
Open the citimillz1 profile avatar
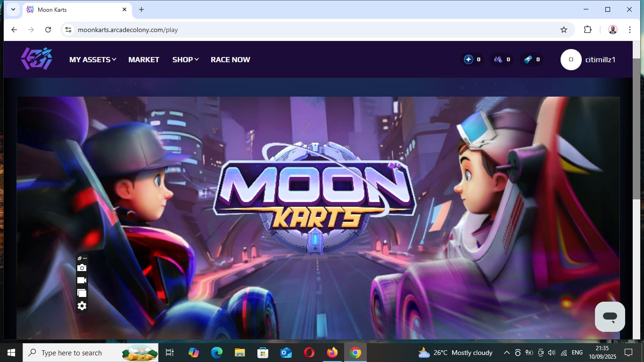571,59
